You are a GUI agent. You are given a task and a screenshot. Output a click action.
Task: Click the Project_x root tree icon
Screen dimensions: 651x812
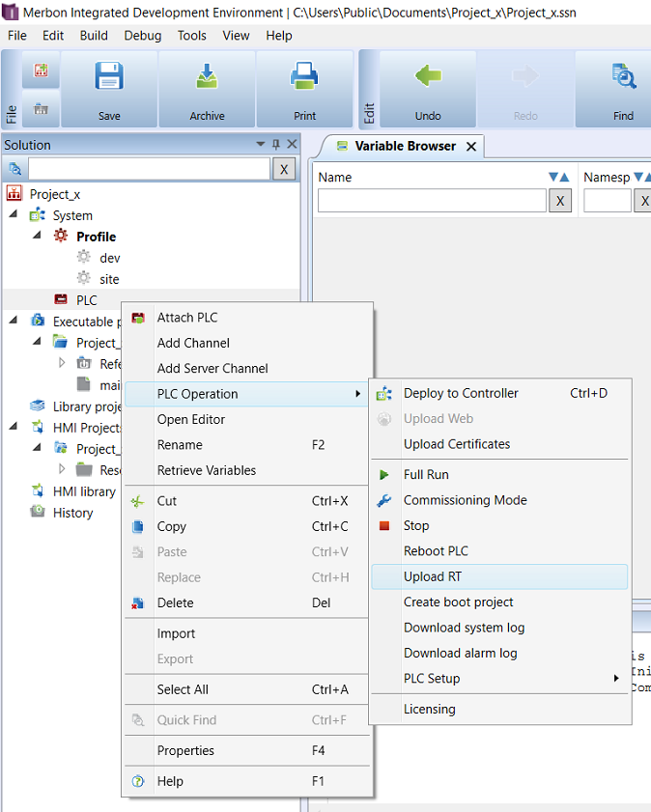point(14,194)
